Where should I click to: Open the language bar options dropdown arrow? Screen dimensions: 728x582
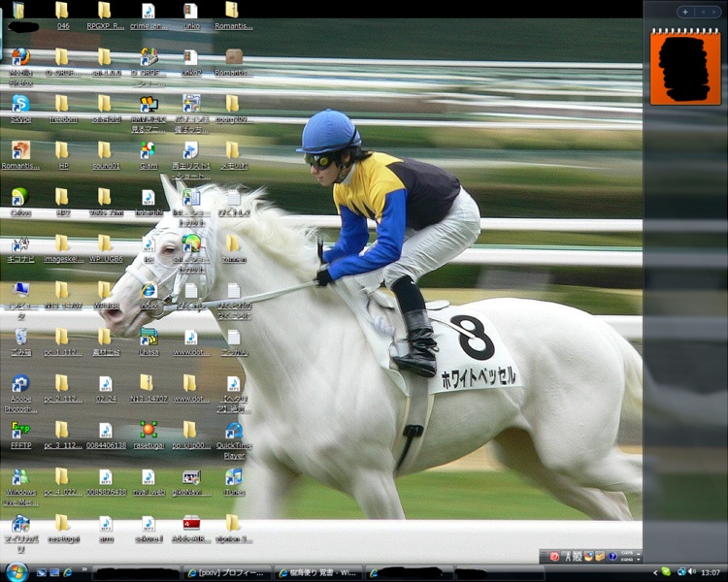pos(639,560)
